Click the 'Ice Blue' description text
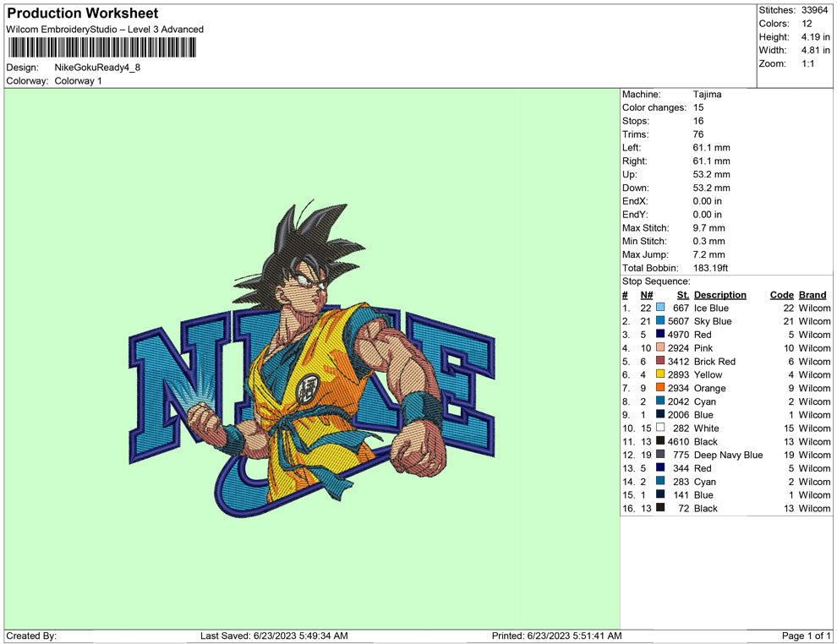This screenshot has width=837, height=644. click(711, 308)
